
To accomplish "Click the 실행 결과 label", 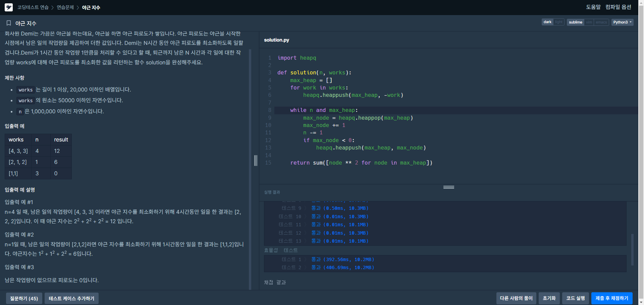I will coord(272,192).
